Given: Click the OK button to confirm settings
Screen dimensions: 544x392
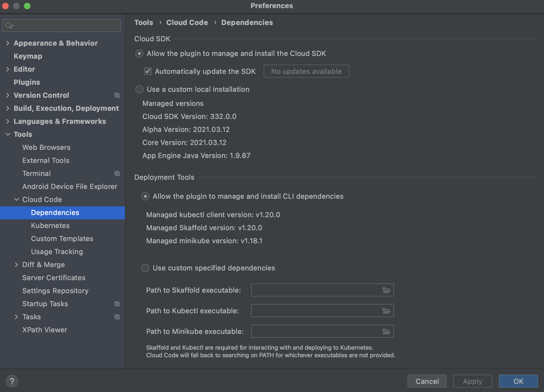Looking at the screenshot, I should pos(517,381).
